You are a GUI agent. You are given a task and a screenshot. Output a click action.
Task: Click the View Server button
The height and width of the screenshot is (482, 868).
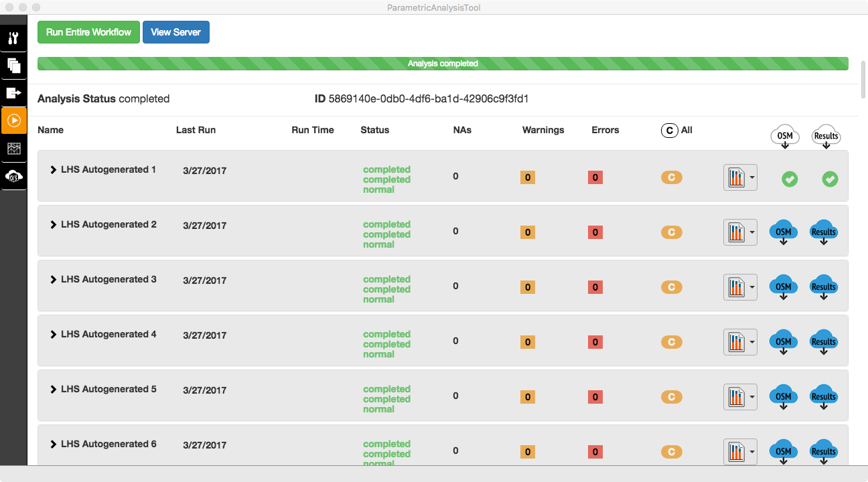175,32
